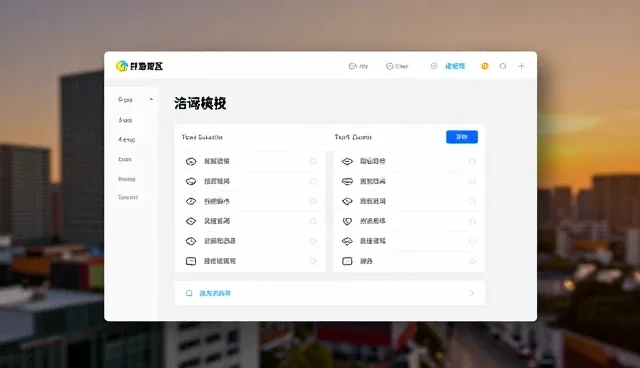Click the orange circular badge icon in header
Viewport: 640px width, 368px height.
[x=484, y=66]
